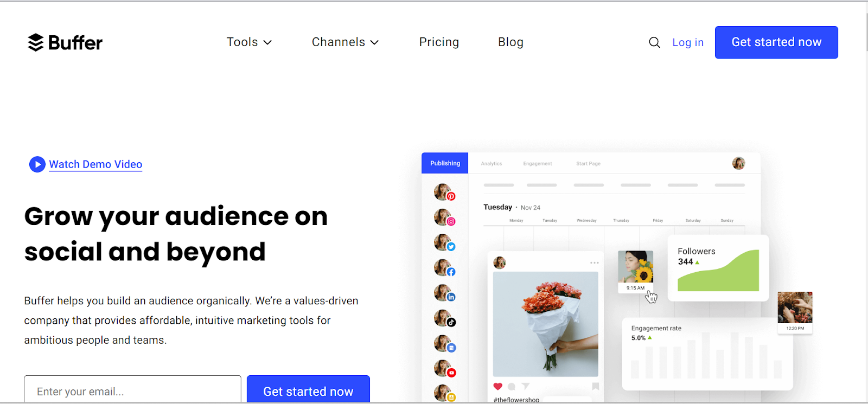Click the flower bouquet post image

click(545, 324)
